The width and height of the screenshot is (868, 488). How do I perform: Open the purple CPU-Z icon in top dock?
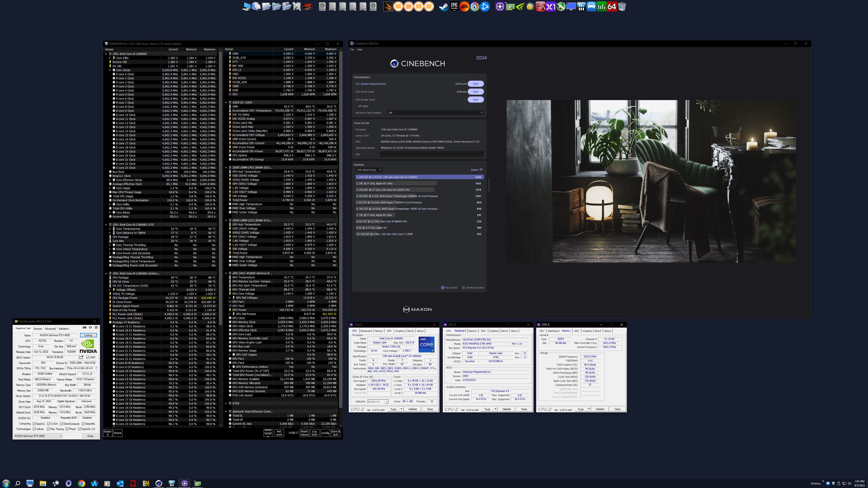pos(500,6)
